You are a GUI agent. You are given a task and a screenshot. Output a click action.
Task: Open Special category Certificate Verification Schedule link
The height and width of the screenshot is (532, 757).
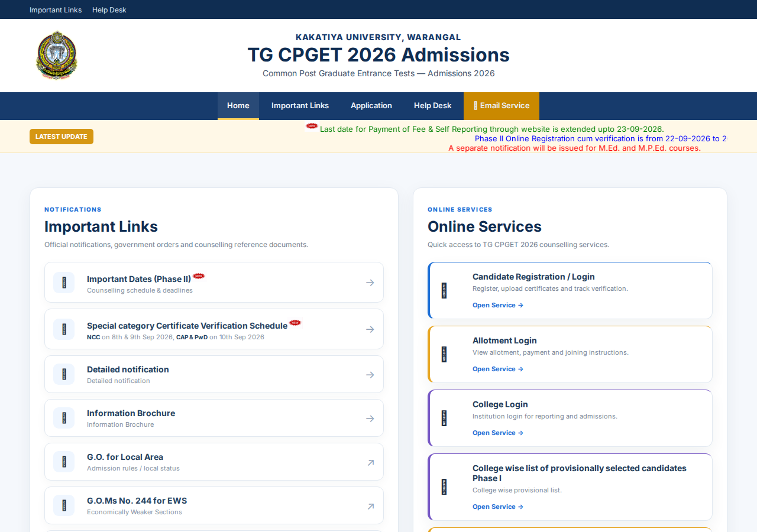(x=187, y=326)
